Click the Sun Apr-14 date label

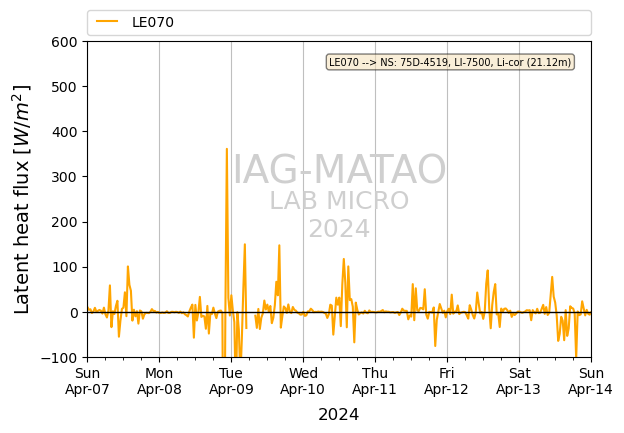[591, 381]
